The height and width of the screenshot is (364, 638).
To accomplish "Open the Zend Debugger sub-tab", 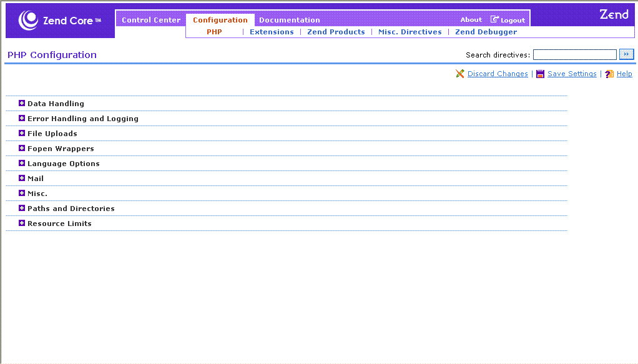I will pos(486,32).
